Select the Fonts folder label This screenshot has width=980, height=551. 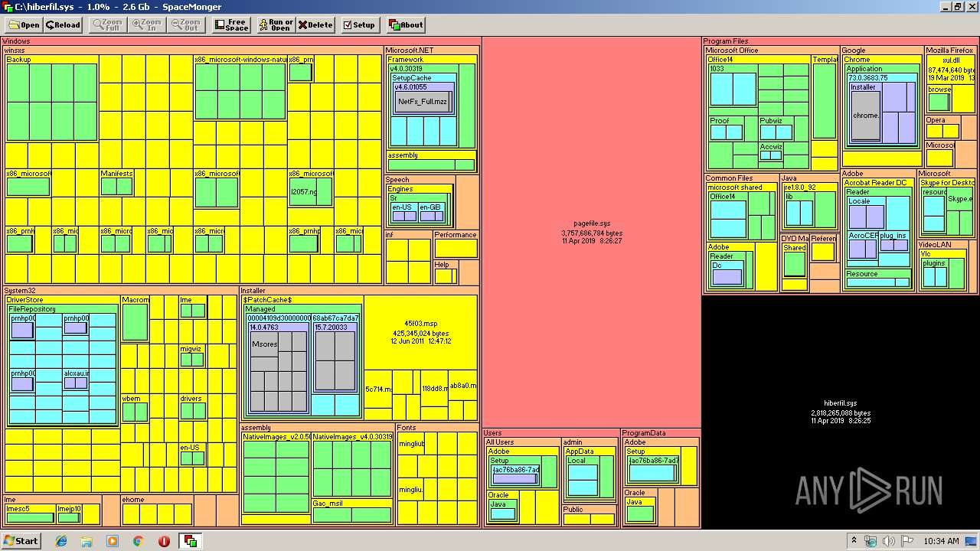407,428
